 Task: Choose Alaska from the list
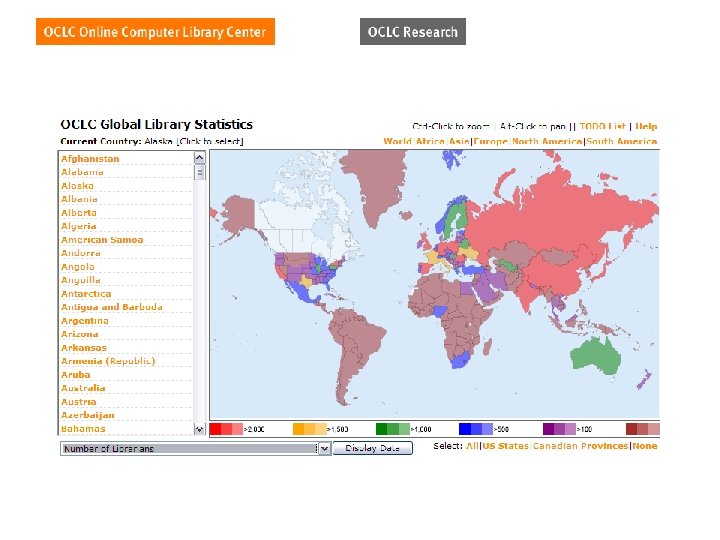[x=77, y=186]
